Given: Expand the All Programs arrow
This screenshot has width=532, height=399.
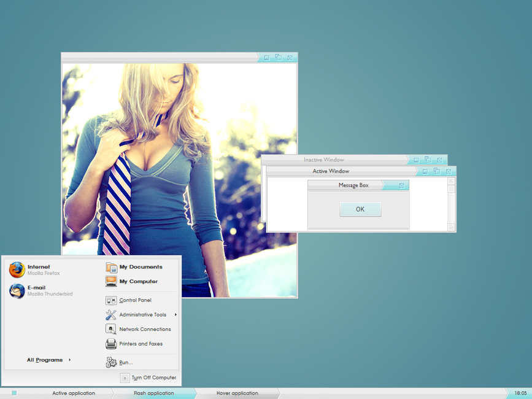Looking at the screenshot, I should pyautogui.click(x=69, y=360).
